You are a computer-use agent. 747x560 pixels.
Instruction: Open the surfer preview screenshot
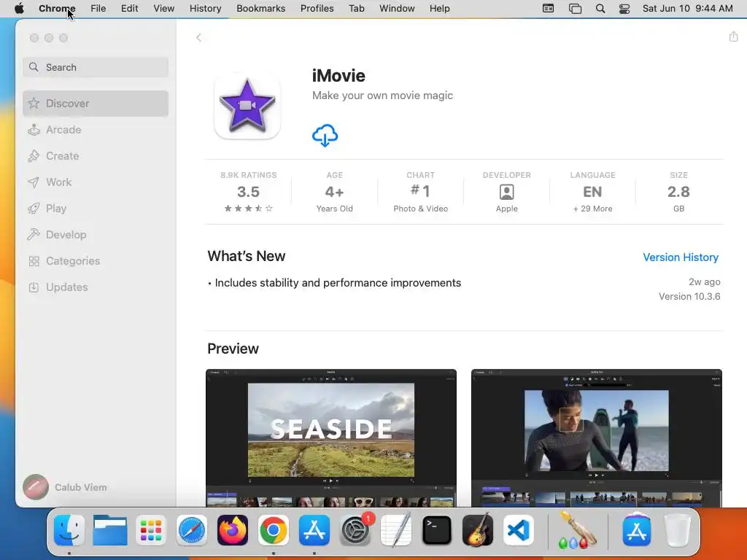597,437
